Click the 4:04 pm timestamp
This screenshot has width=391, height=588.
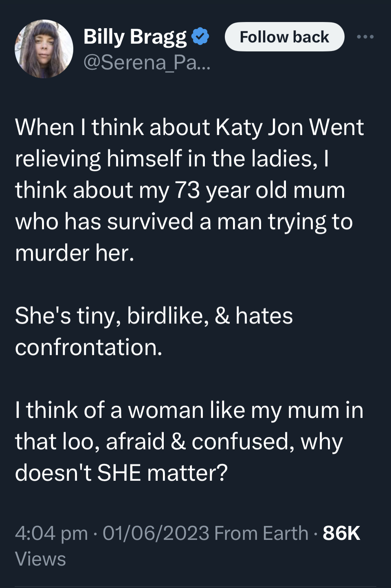pos(51,533)
